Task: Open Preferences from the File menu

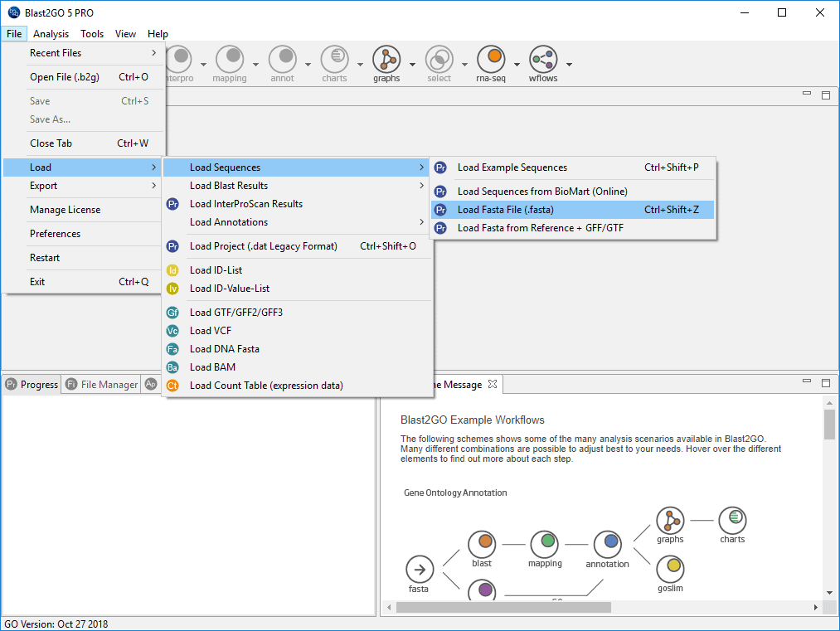Action: click(84, 234)
